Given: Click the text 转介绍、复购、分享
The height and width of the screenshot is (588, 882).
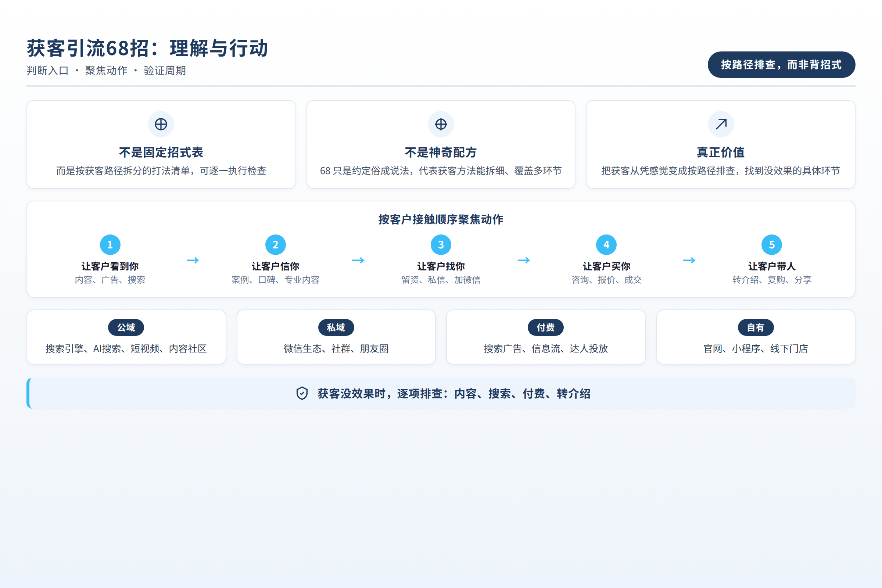Looking at the screenshot, I should [772, 280].
